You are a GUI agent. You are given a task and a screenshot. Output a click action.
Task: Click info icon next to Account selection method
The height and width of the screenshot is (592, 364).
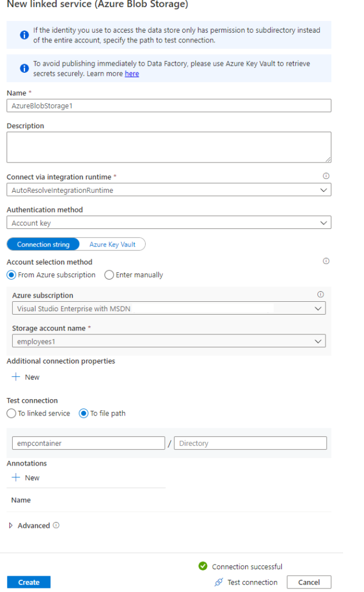click(326, 261)
